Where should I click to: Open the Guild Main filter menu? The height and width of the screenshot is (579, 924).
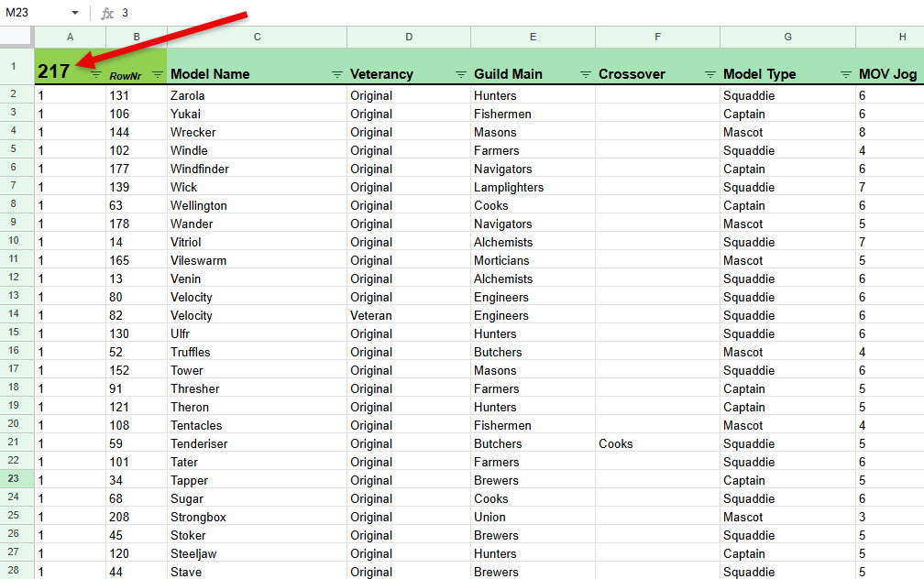click(585, 74)
